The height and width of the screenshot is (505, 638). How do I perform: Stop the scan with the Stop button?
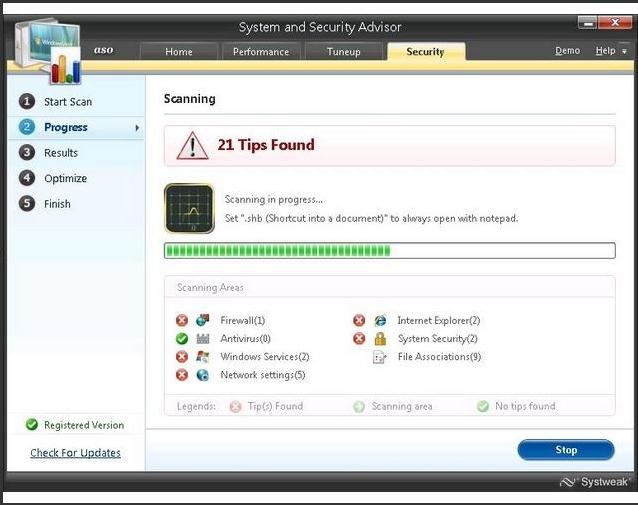click(x=566, y=450)
